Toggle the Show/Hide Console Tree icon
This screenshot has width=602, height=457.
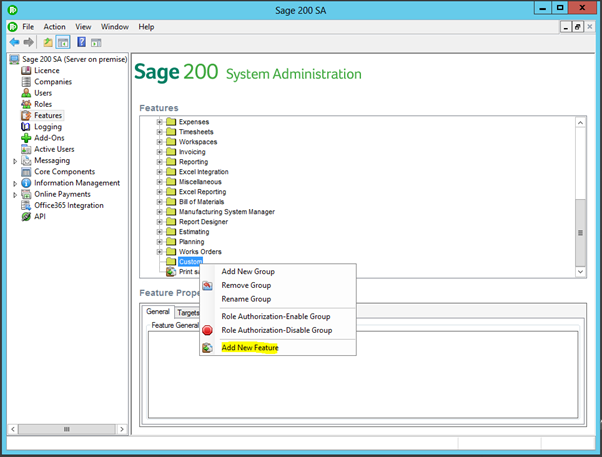pyautogui.click(x=63, y=42)
